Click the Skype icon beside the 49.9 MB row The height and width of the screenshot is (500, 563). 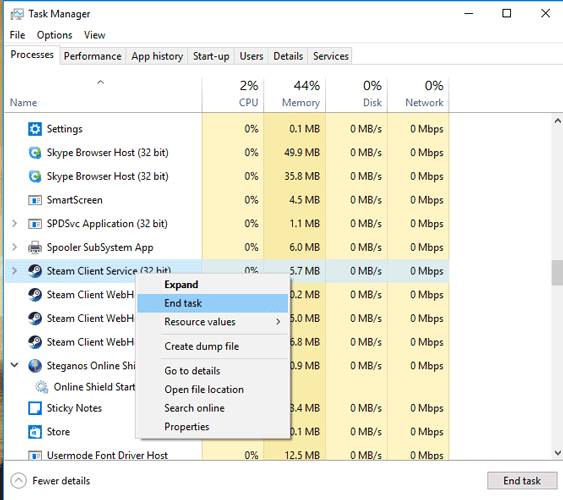(x=35, y=153)
